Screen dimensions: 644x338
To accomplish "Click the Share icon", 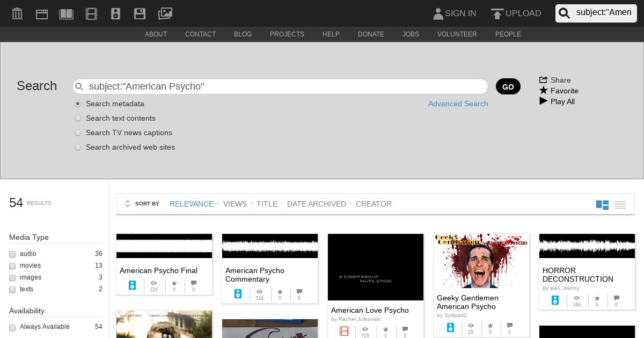I will [544, 80].
